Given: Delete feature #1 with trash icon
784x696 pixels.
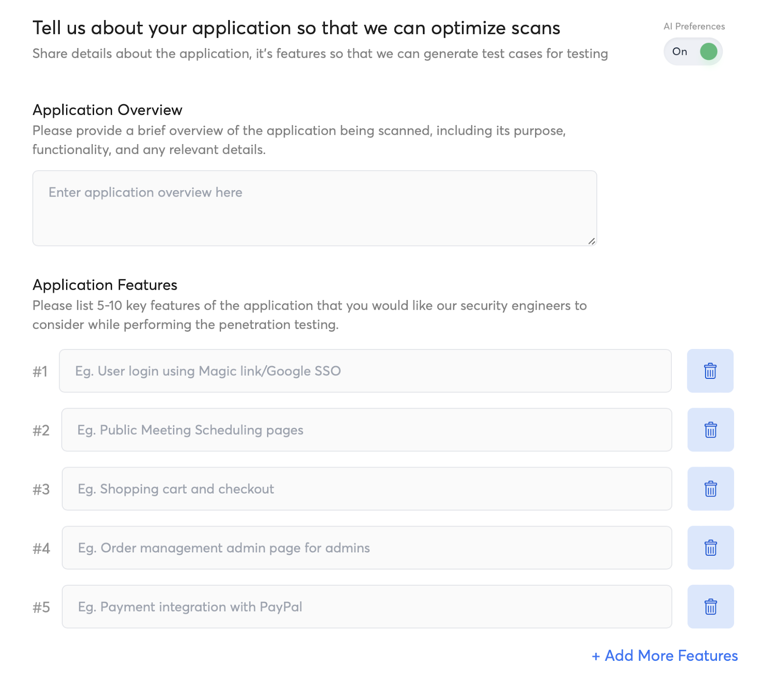Looking at the screenshot, I should click(710, 371).
